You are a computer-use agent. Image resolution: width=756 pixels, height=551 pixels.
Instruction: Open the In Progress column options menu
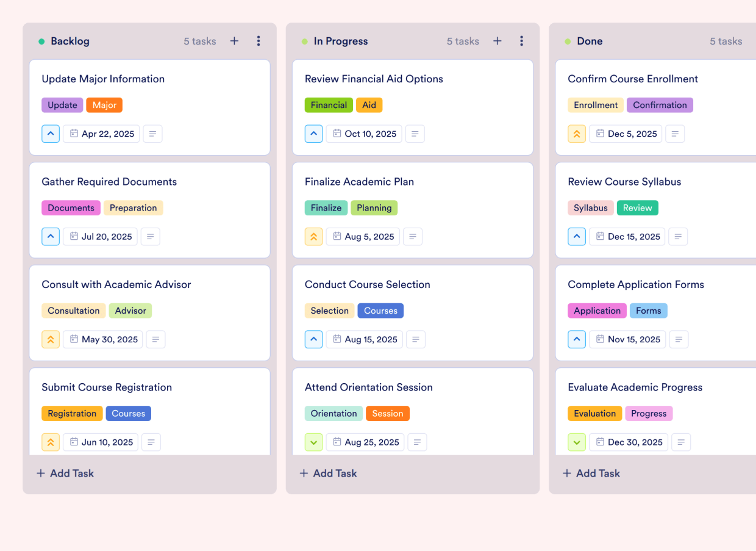click(522, 41)
